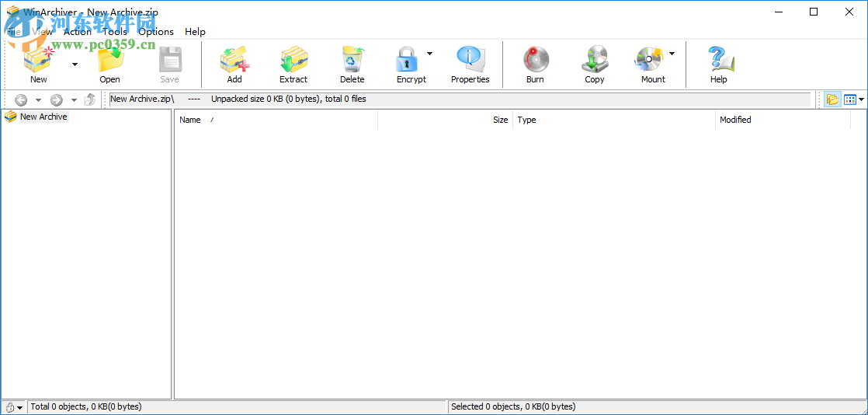The image size is (868, 415).
Task: Open the Tools menu
Action: pos(115,32)
